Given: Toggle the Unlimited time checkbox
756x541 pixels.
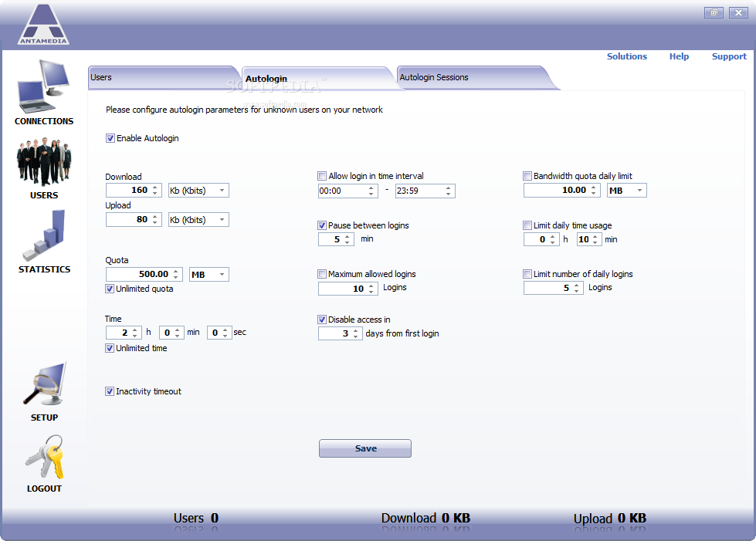Looking at the screenshot, I should coord(110,348).
